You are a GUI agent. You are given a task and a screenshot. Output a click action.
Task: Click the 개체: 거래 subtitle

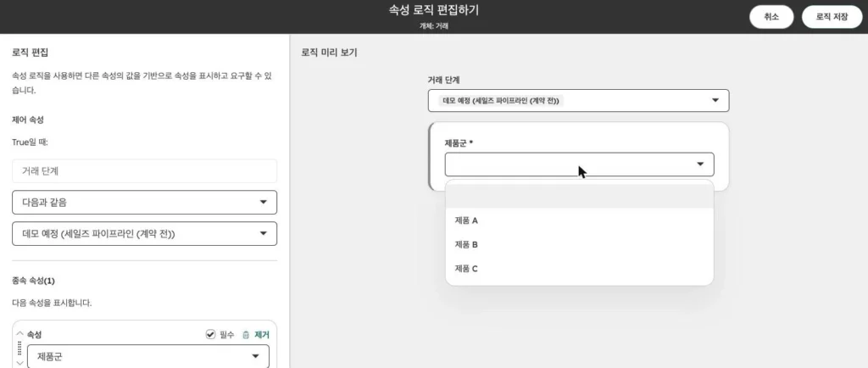coord(434,26)
